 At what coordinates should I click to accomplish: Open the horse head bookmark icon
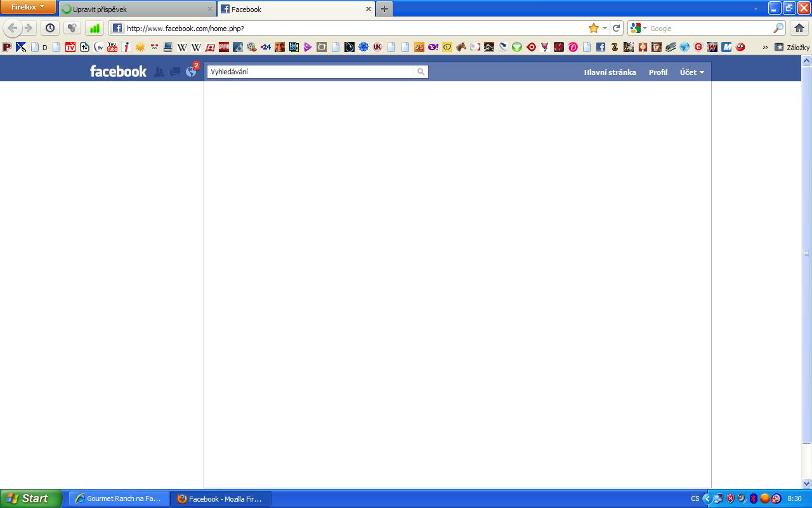[461, 47]
